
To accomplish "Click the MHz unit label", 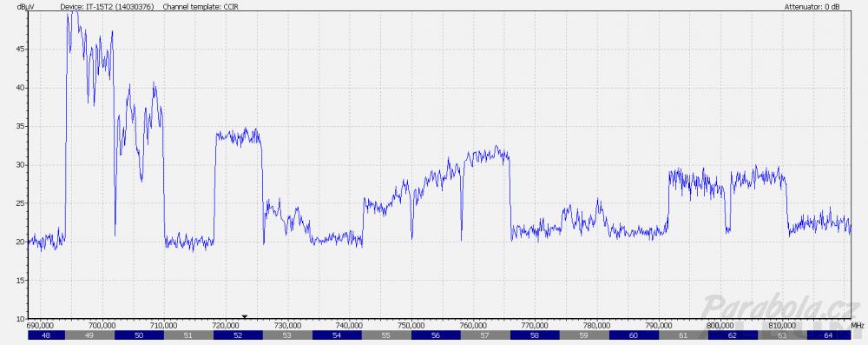I will click(x=858, y=325).
